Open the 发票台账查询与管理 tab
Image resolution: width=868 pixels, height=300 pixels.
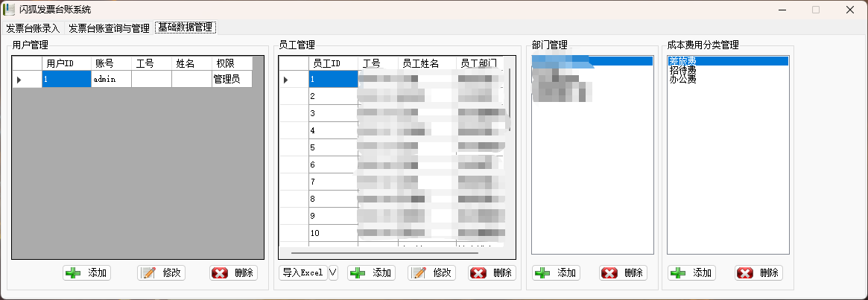pyautogui.click(x=109, y=28)
